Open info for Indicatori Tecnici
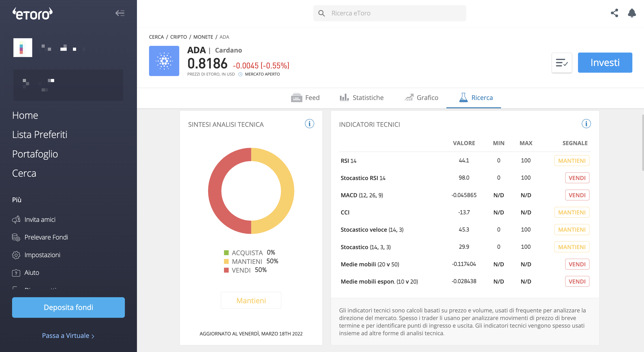Image resolution: width=644 pixels, height=352 pixels. [x=586, y=124]
